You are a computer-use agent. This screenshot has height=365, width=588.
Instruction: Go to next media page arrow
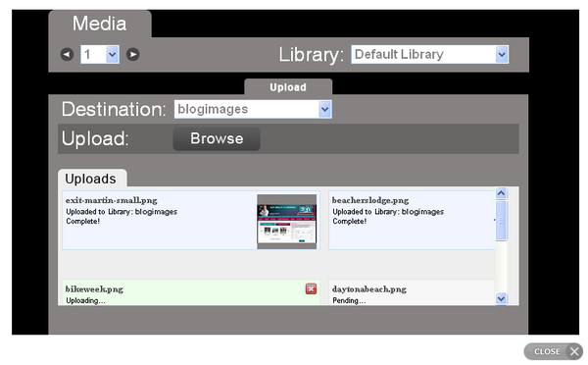click(132, 54)
